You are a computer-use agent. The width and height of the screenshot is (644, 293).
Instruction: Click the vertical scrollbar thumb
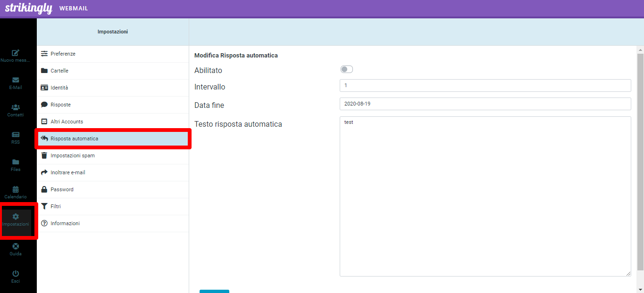coord(640,162)
